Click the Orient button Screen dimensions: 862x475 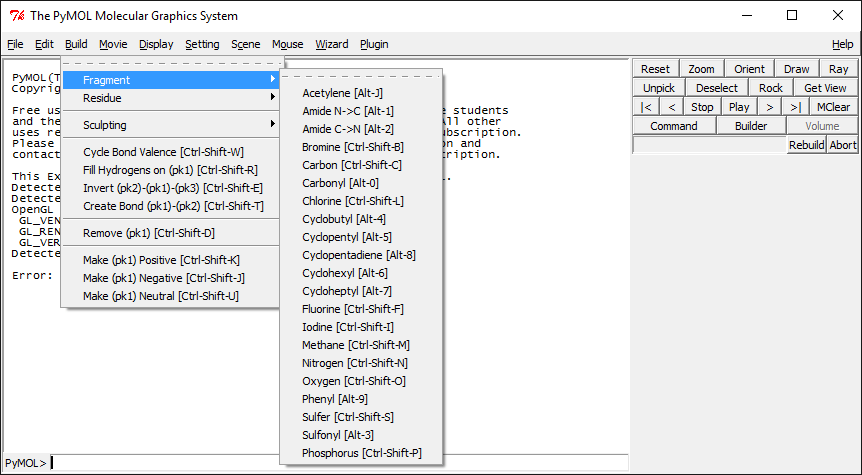pyautogui.click(x=749, y=69)
